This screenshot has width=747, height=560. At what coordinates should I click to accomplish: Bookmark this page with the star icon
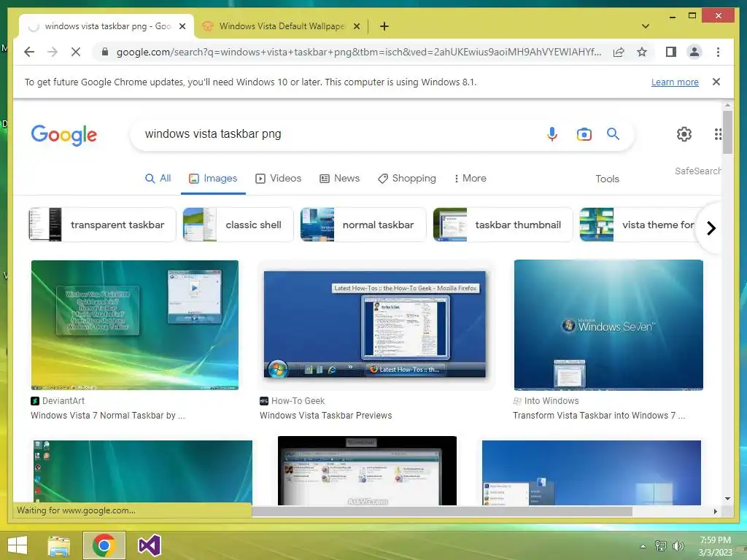point(642,52)
